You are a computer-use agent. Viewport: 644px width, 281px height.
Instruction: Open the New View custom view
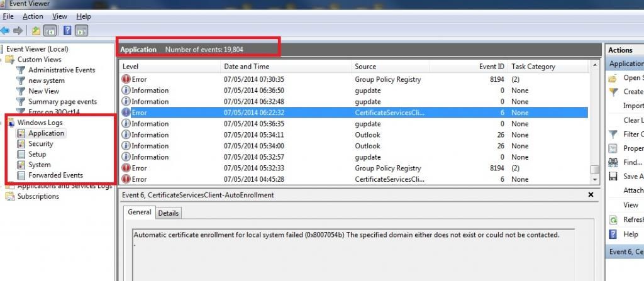(43, 91)
